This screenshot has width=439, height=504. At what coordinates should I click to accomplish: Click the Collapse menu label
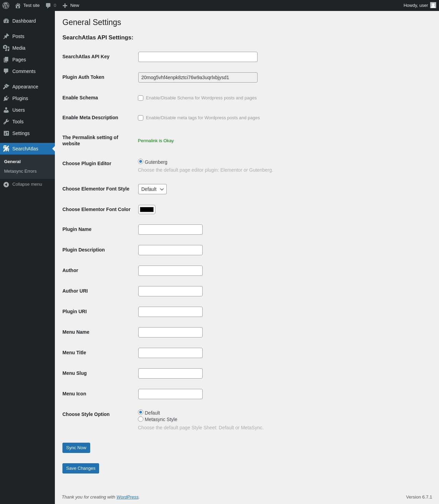[x=27, y=184]
